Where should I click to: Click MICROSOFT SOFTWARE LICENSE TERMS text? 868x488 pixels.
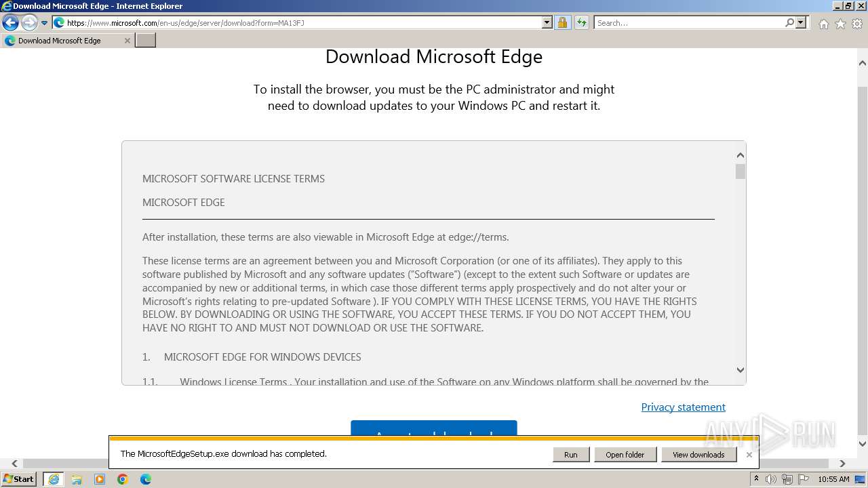pos(233,179)
